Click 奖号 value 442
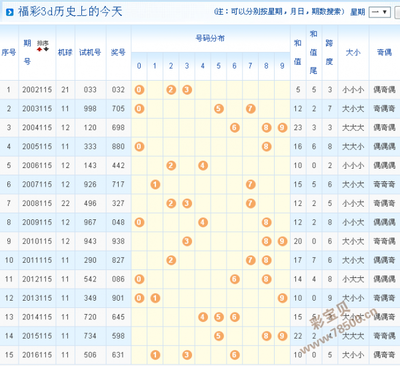Screen dimensions: 400x366 point(118,165)
